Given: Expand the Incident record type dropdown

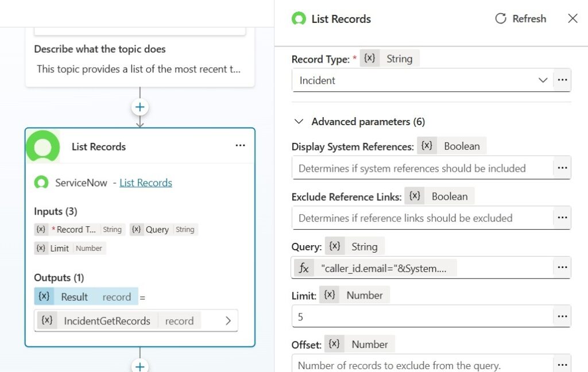Looking at the screenshot, I should (x=543, y=80).
